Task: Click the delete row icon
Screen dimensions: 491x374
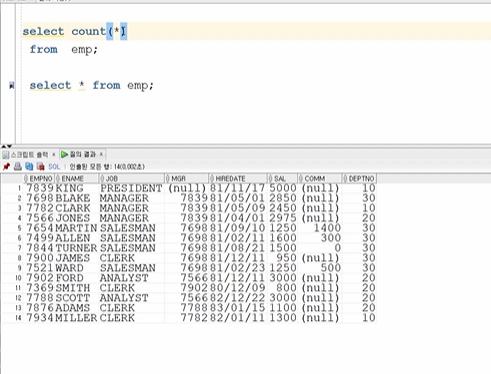Action: pyautogui.click(x=40, y=166)
